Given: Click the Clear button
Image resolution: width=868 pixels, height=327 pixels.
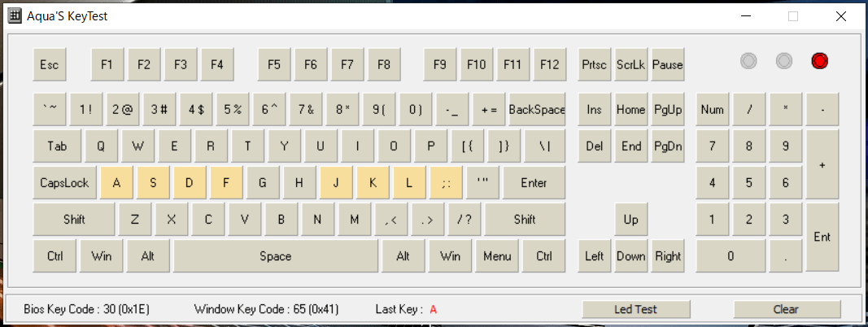Looking at the screenshot, I should coord(787,309).
